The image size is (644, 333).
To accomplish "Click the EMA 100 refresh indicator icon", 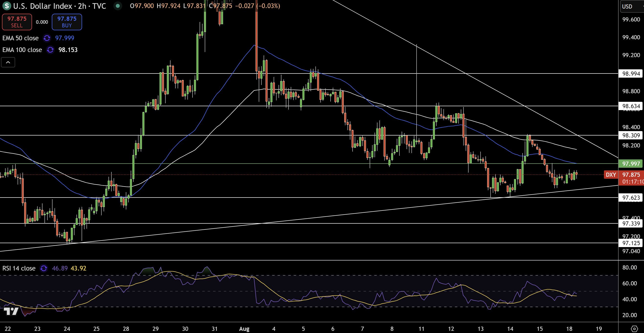I will (50, 50).
